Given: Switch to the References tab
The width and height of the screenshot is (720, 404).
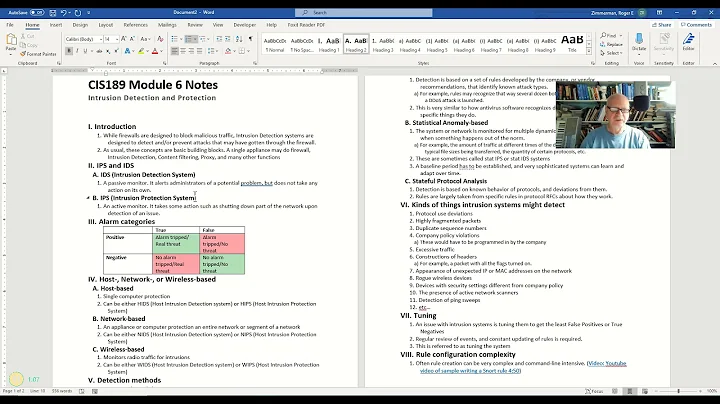Looking at the screenshot, I should pyautogui.click(x=135, y=25).
